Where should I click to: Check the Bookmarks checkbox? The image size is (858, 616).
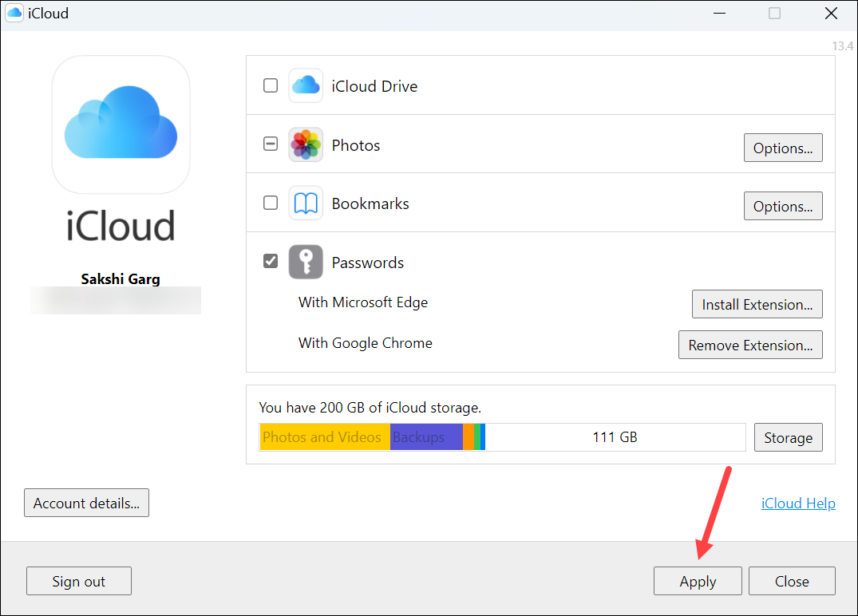[x=271, y=203]
